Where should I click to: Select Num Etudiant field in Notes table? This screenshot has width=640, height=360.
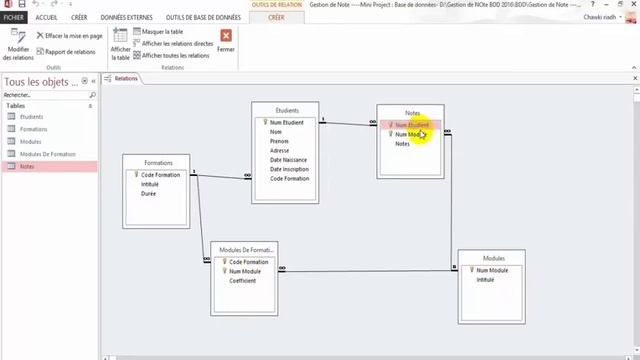pyautogui.click(x=411, y=125)
